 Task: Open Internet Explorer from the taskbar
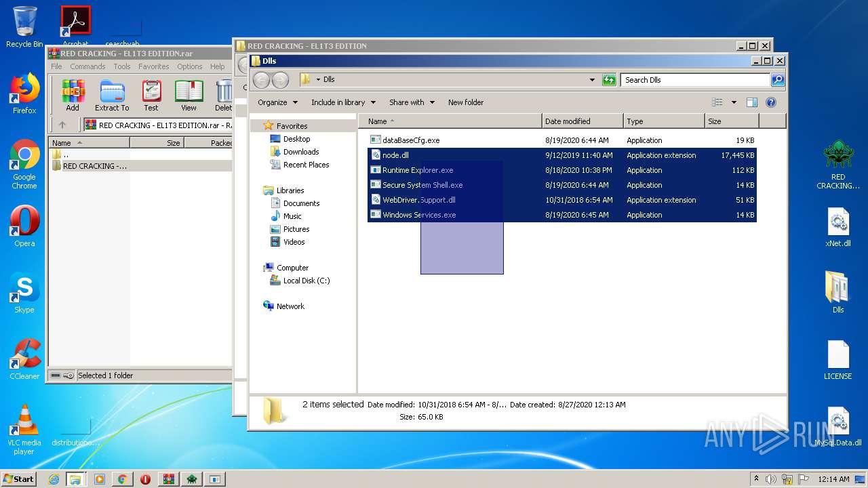tap(54, 479)
